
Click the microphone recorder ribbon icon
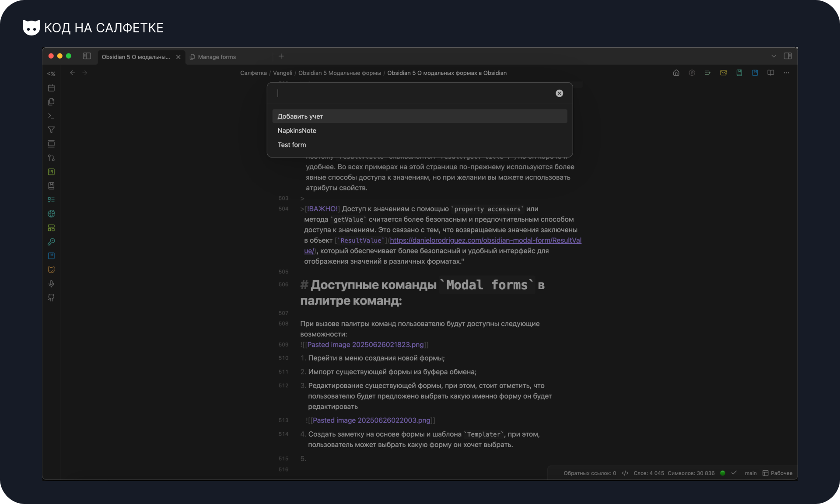click(x=51, y=284)
